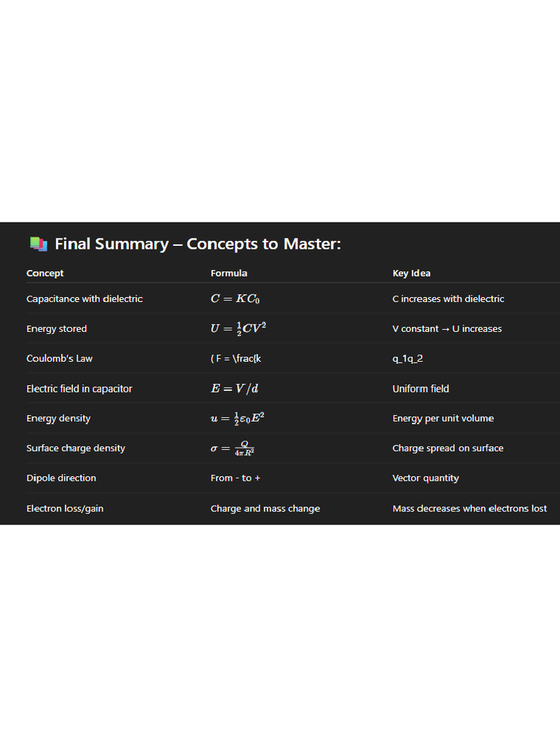
Task: Select the Energy stored cell
Action: point(57,329)
